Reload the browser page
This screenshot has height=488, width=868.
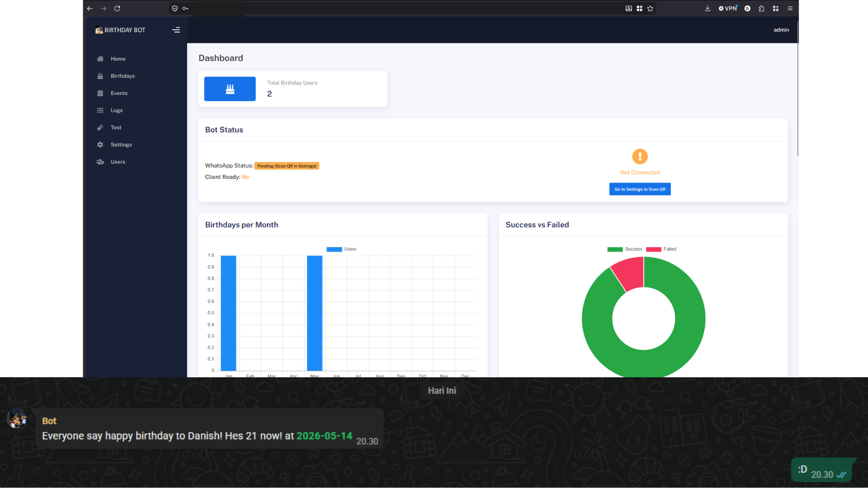coord(117,9)
